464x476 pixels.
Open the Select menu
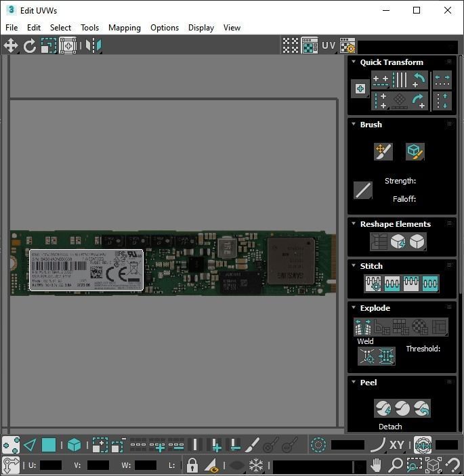click(x=60, y=28)
